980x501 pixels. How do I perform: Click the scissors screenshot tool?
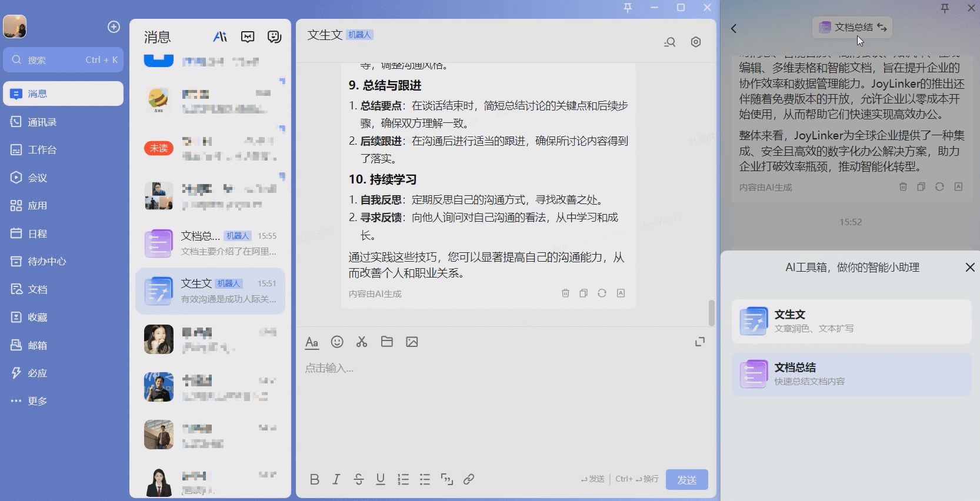point(362,342)
